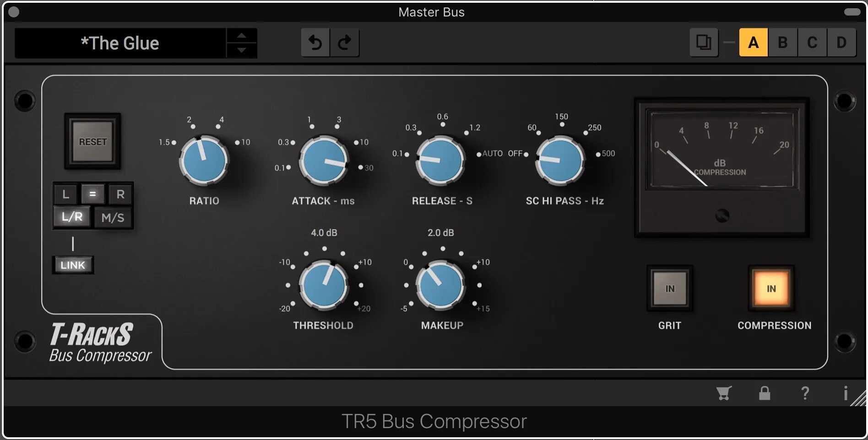This screenshot has width=868, height=440.
Task: Click the Master Bus window title
Action: coord(431,12)
